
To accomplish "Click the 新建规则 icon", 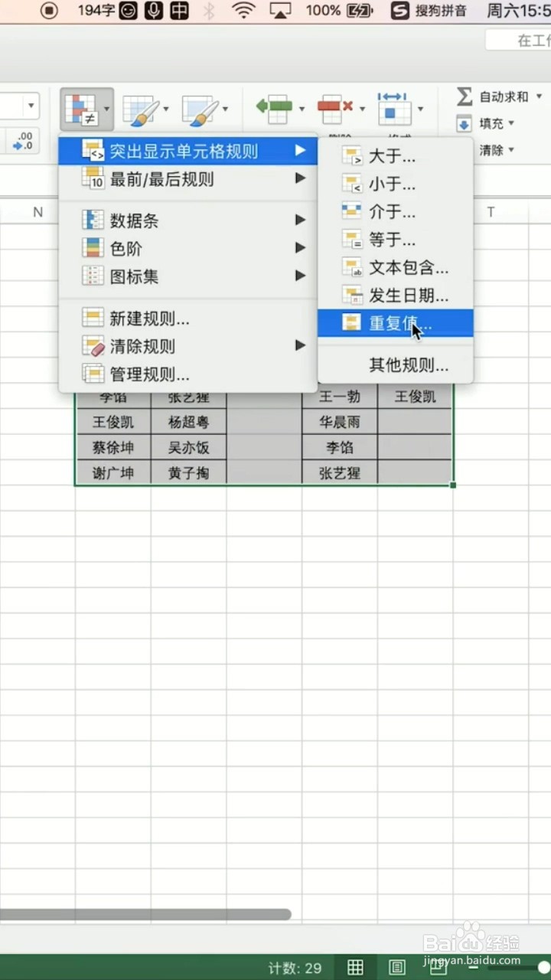I will 93,318.
